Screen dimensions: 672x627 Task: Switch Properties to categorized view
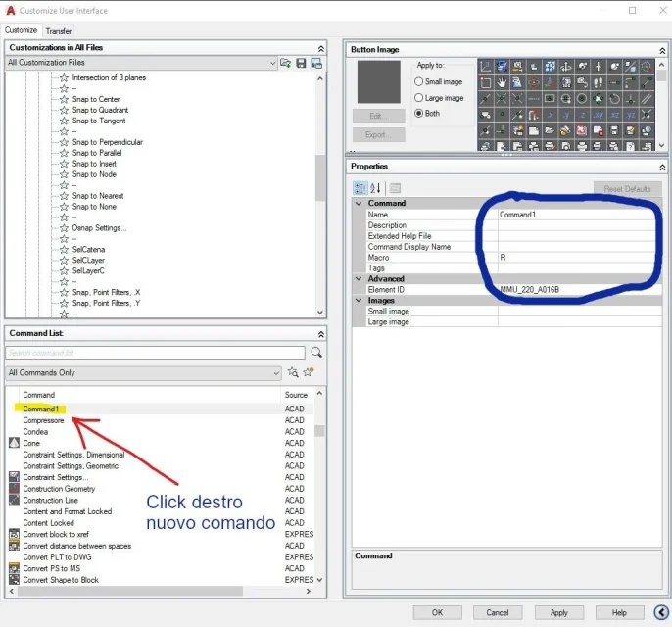[x=360, y=188]
